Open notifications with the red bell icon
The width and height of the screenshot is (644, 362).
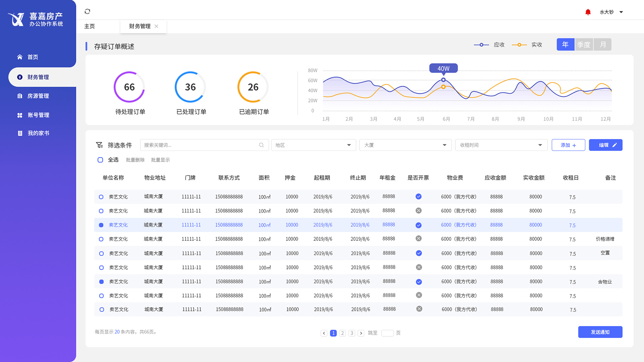point(588,12)
